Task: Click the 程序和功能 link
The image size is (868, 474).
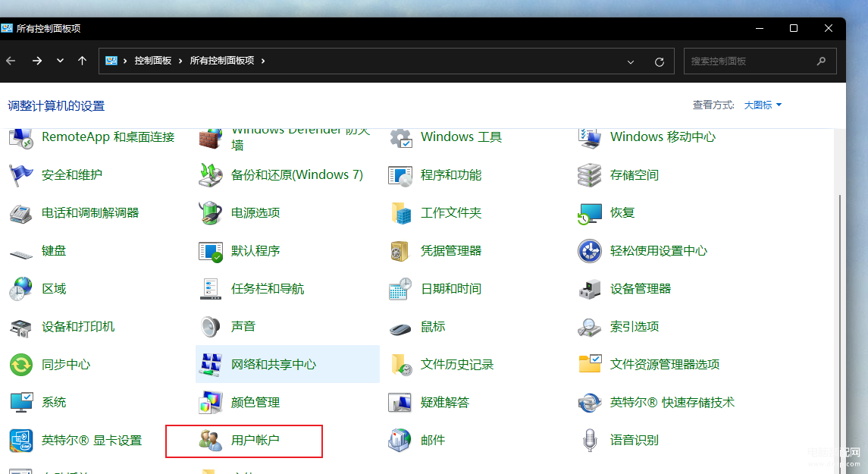Action: (x=450, y=174)
